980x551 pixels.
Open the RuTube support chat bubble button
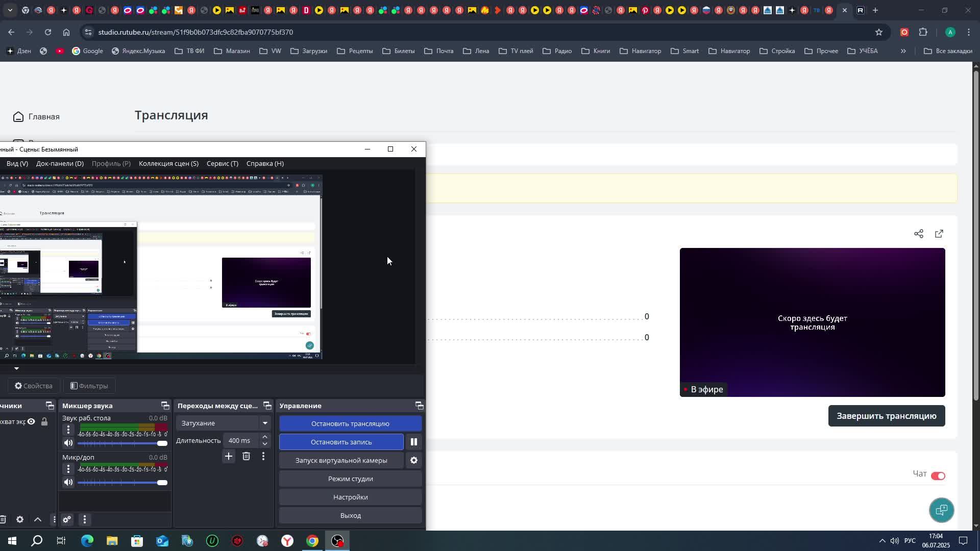pos(941,510)
